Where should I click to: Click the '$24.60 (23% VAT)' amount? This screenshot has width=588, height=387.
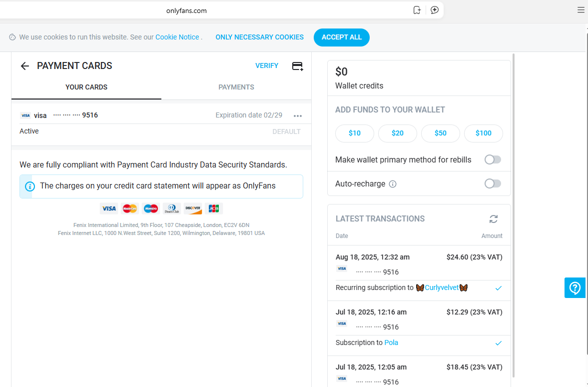click(x=475, y=257)
